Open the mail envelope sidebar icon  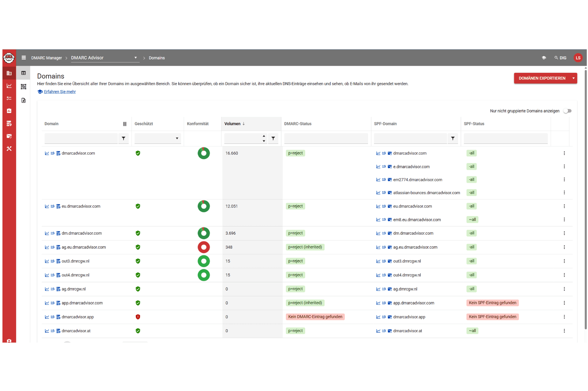click(9, 136)
